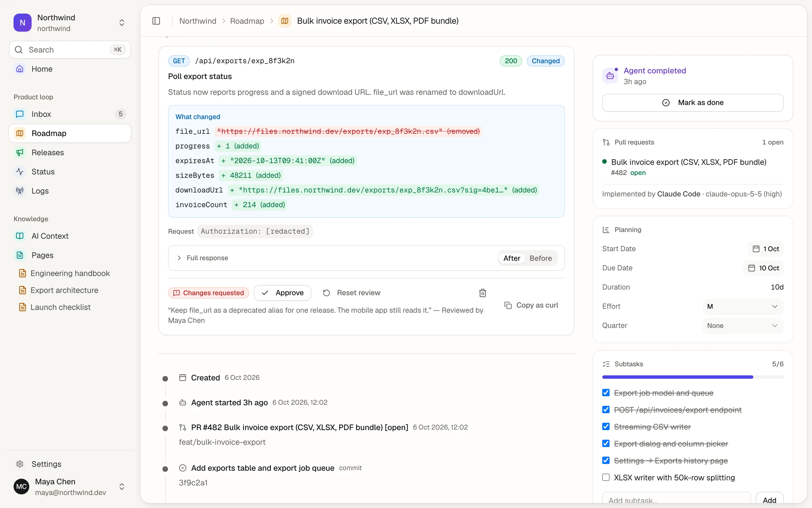Uncheck Export job model and queue subtask

pos(606,393)
